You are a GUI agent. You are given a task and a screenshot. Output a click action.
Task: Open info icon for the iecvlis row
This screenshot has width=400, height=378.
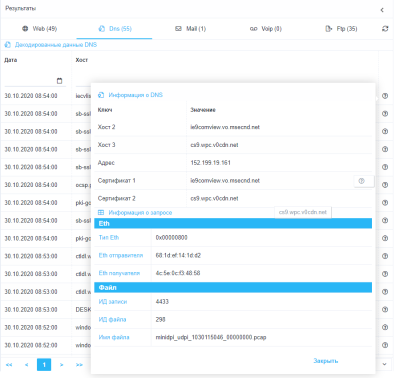coord(385,96)
